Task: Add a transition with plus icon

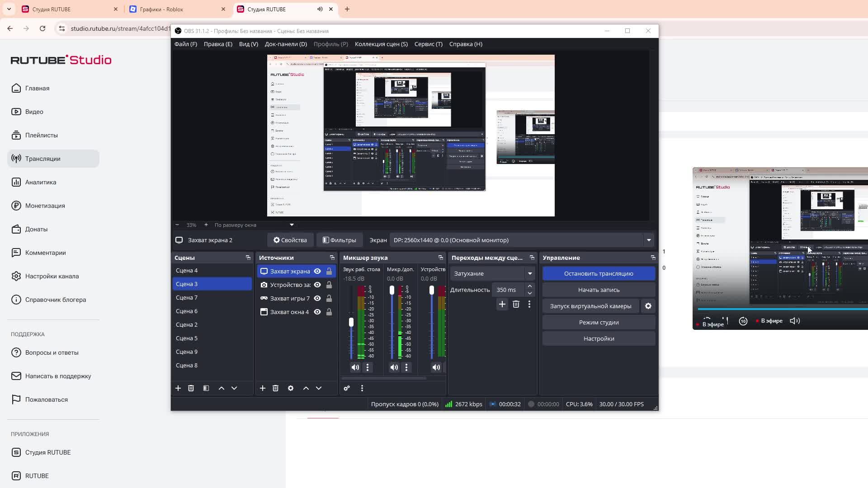Action: tap(502, 304)
